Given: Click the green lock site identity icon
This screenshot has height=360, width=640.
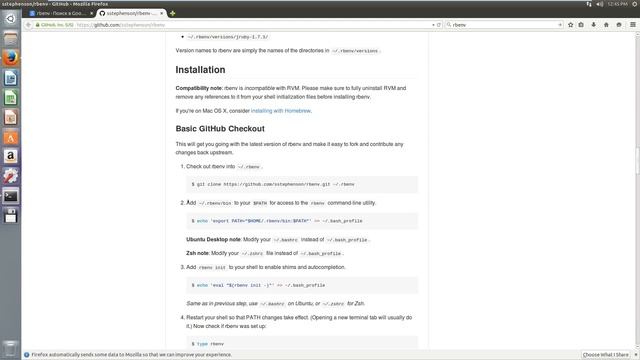Looking at the screenshot, I should click(38, 25).
